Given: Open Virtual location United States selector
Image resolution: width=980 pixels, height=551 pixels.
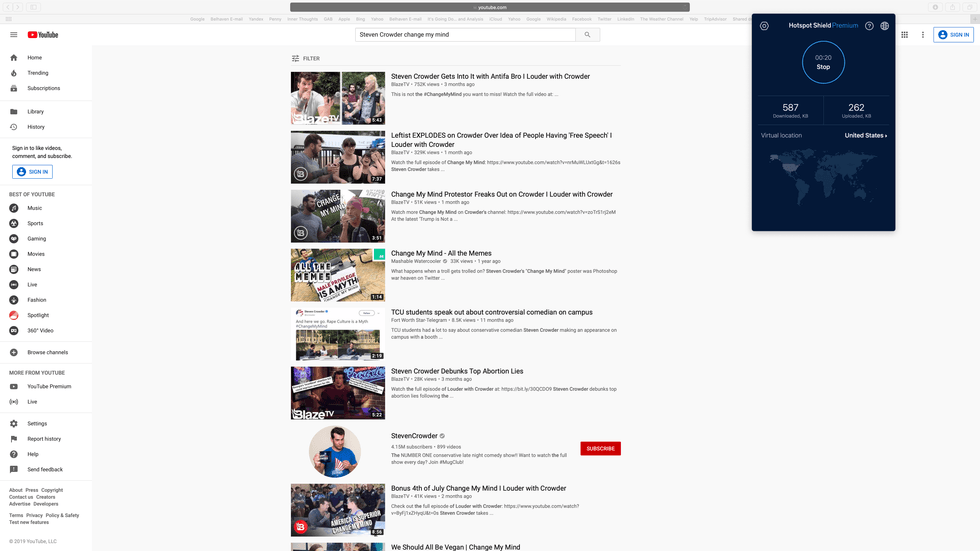Looking at the screenshot, I should [865, 135].
